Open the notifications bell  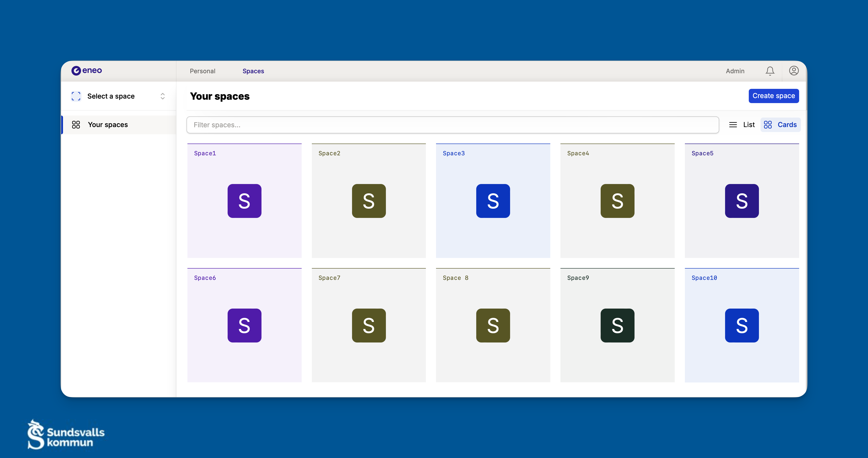tap(770, 71)
